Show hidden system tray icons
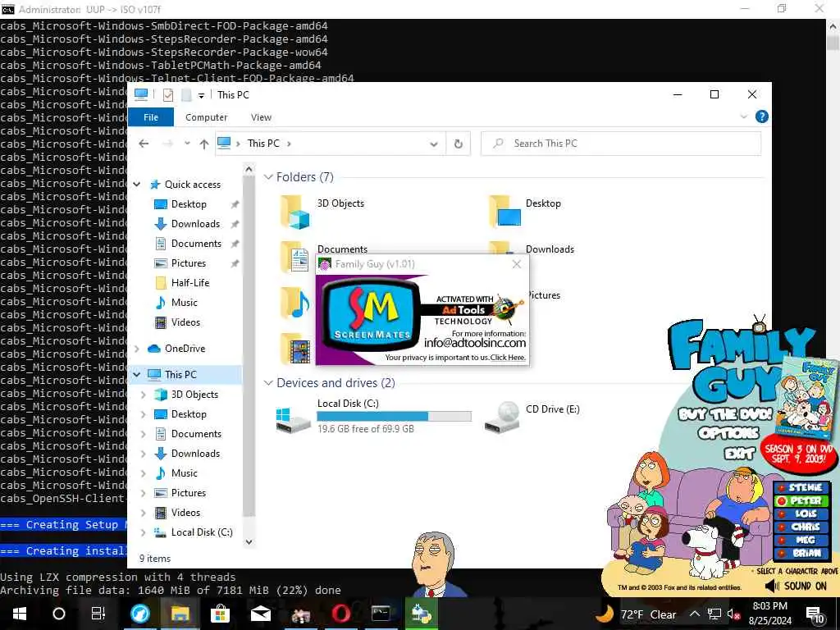 click(x=694, y=614)
